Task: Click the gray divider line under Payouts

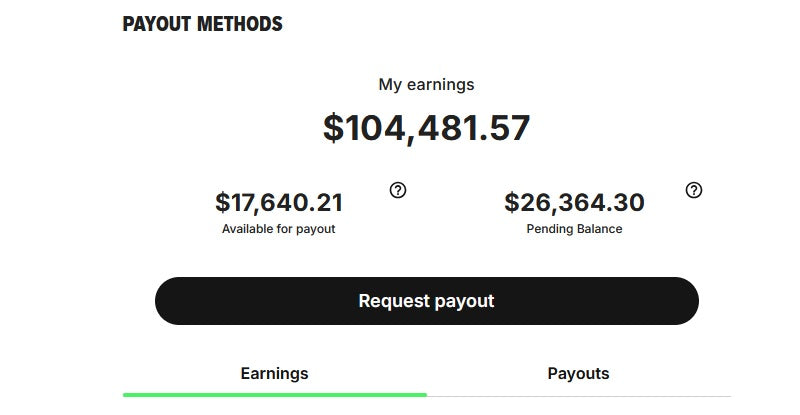Action: point(579,396)
